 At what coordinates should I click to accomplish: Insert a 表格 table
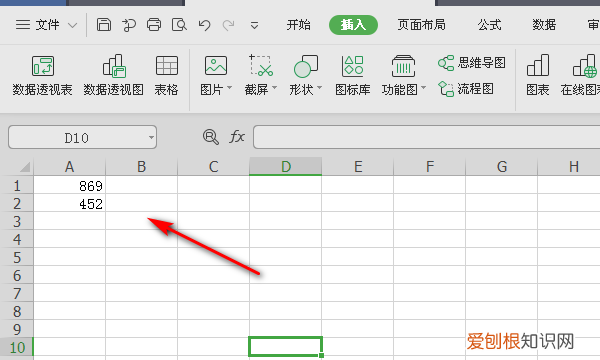166,76
